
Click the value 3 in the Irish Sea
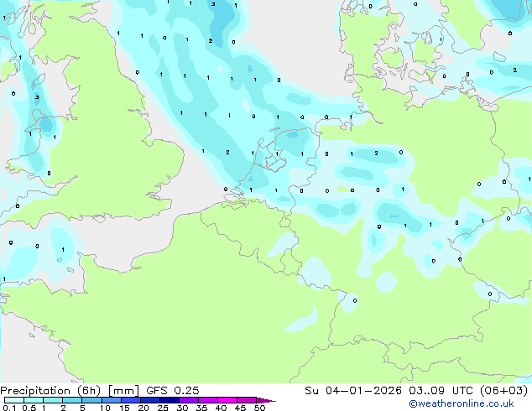pyautogui.click(x=37, y=97)
